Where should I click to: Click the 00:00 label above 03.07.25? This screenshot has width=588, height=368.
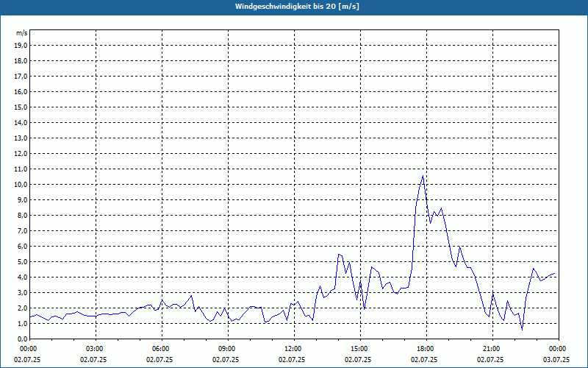556,349
